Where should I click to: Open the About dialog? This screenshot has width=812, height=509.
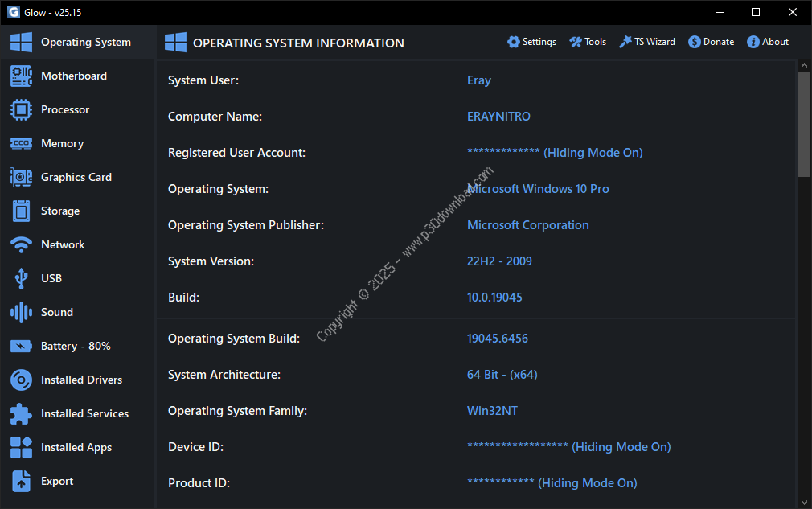pyautogui.click(x=768, y=42)
